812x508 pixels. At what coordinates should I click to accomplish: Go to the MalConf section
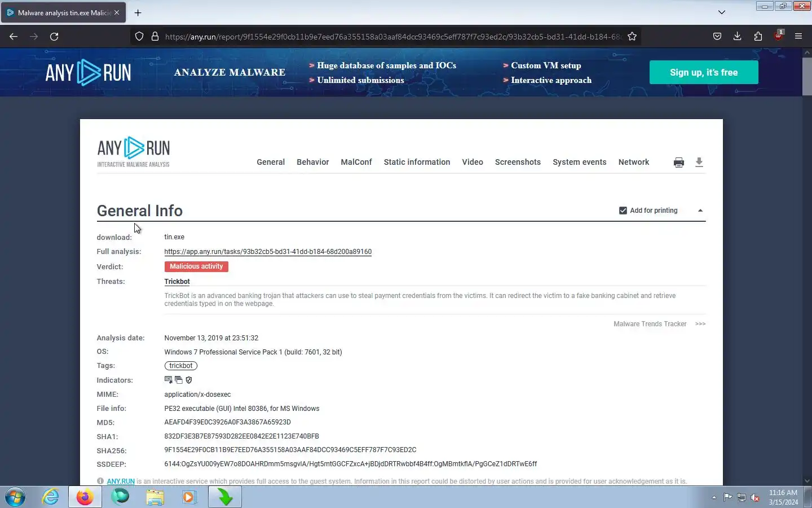point(356,162)
